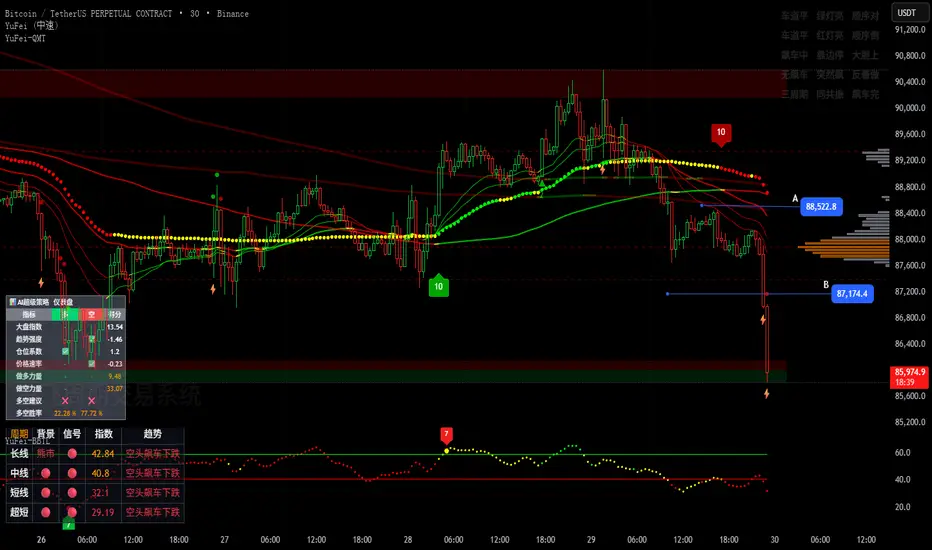Viewport: 932px width, 550px height.
Task: Click the 87,174.4 price label at B
Action: coord(852,294)
